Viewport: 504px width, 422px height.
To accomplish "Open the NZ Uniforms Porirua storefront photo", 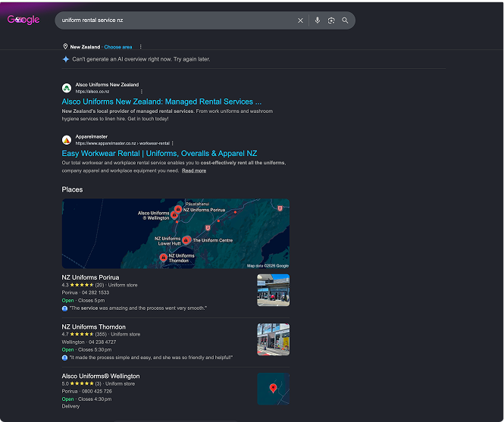I will coord(273,290).
